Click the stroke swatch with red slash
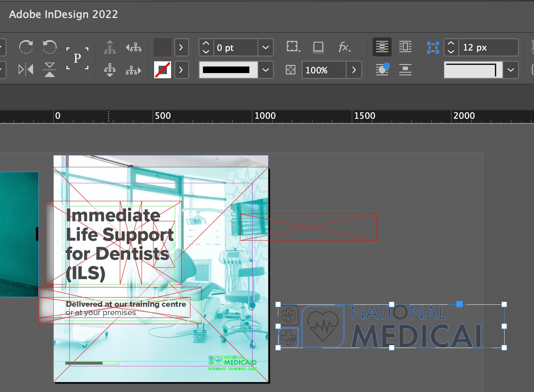 [x=162, y=70]
